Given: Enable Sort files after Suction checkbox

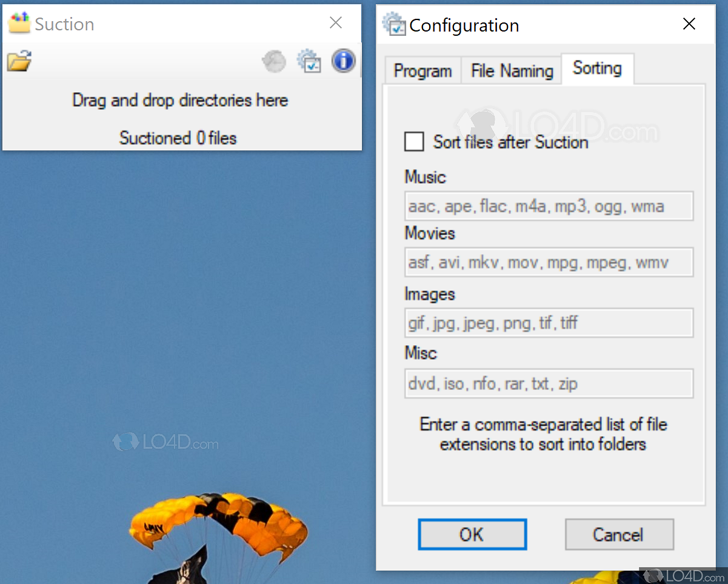Looking at the screenshot, I should (415, 142).
